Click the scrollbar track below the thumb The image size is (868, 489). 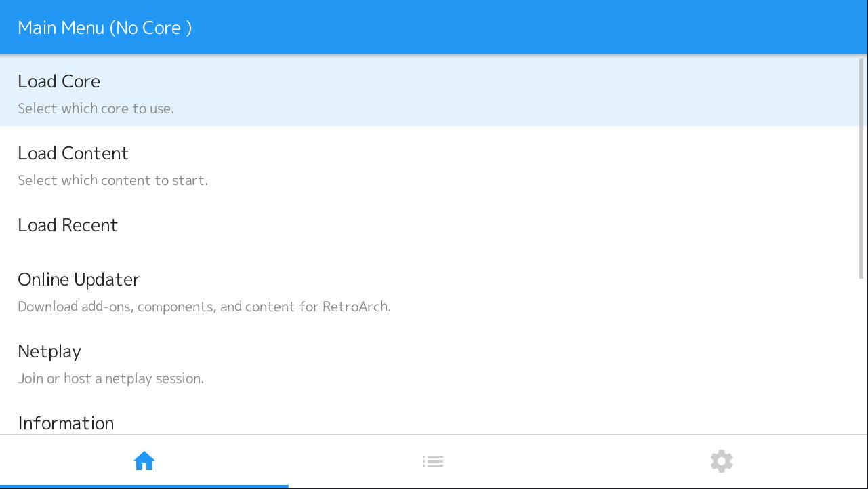click(862, 353)
